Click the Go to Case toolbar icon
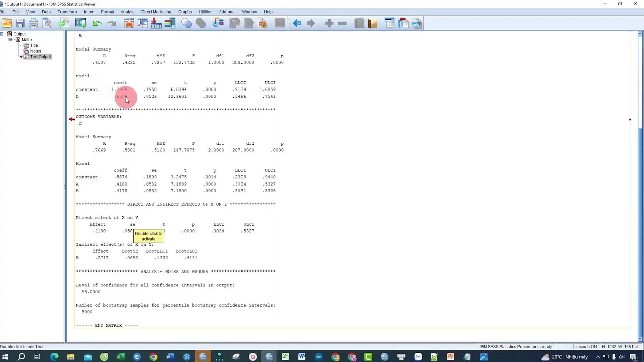This screenshot has height=362, width=644. pyautogui.click(x=143, y=23)
